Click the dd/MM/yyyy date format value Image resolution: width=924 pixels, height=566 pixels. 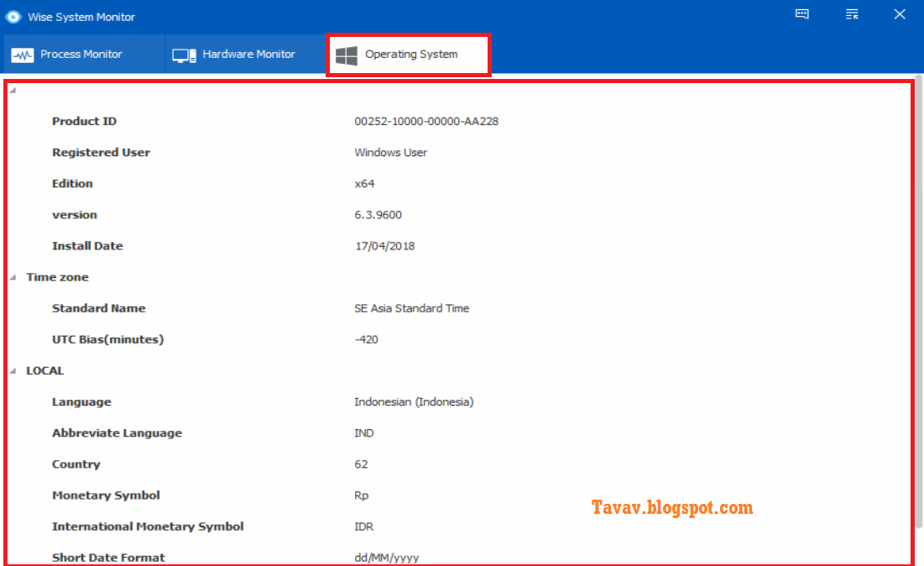pyautogui.click(x=387, y=558)
